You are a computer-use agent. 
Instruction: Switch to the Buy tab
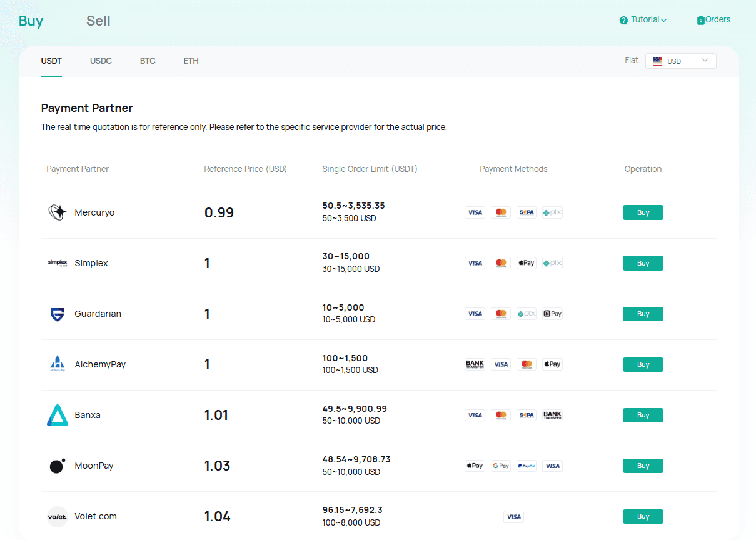[x=31, y=21]
